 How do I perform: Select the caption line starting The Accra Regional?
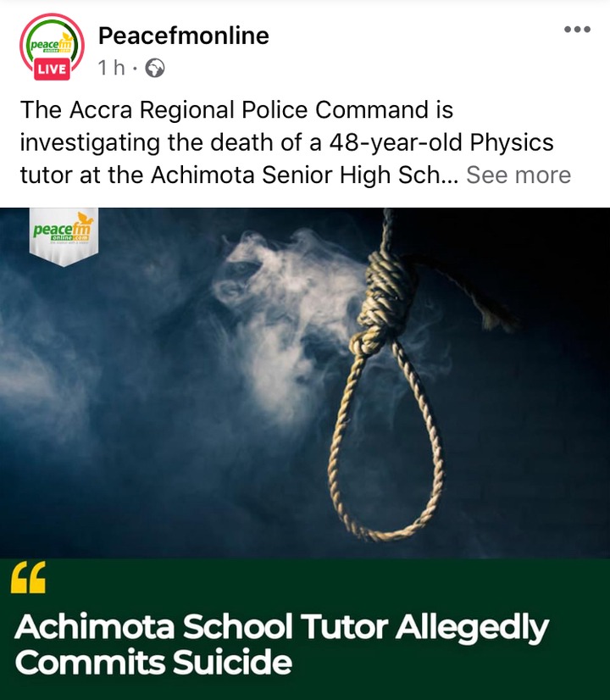236,110
